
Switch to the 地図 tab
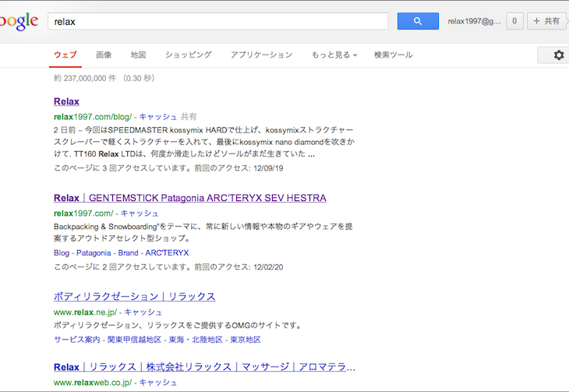point(138,55)
